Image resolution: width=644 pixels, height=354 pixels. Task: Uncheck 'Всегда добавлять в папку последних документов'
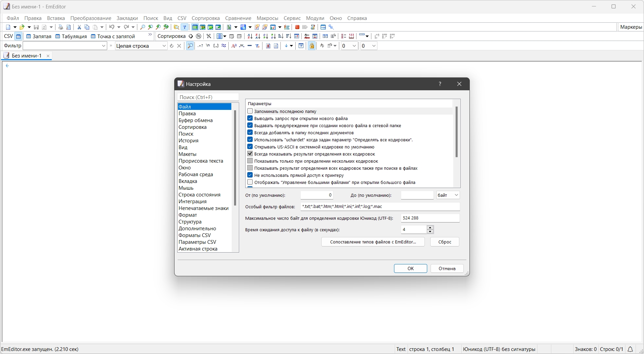250,133
